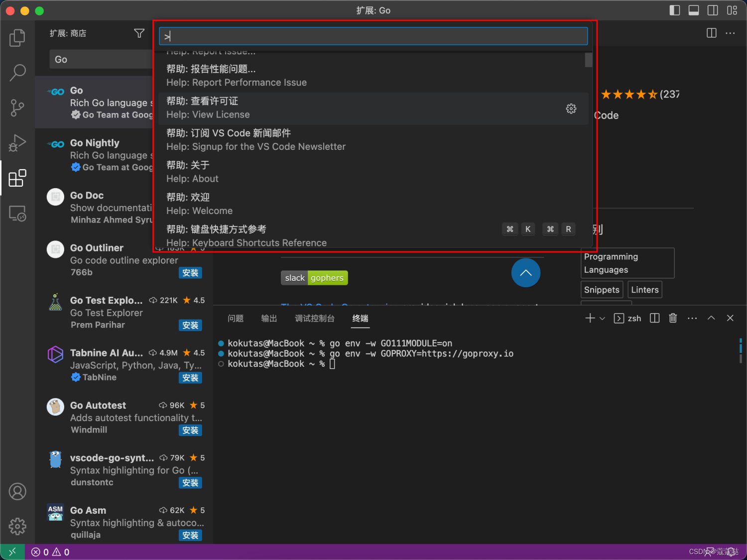Switch to the 输出 panel tab
The width and height of the screenshot is (747, 560).
pyautogui.click(x=269, y=319)
